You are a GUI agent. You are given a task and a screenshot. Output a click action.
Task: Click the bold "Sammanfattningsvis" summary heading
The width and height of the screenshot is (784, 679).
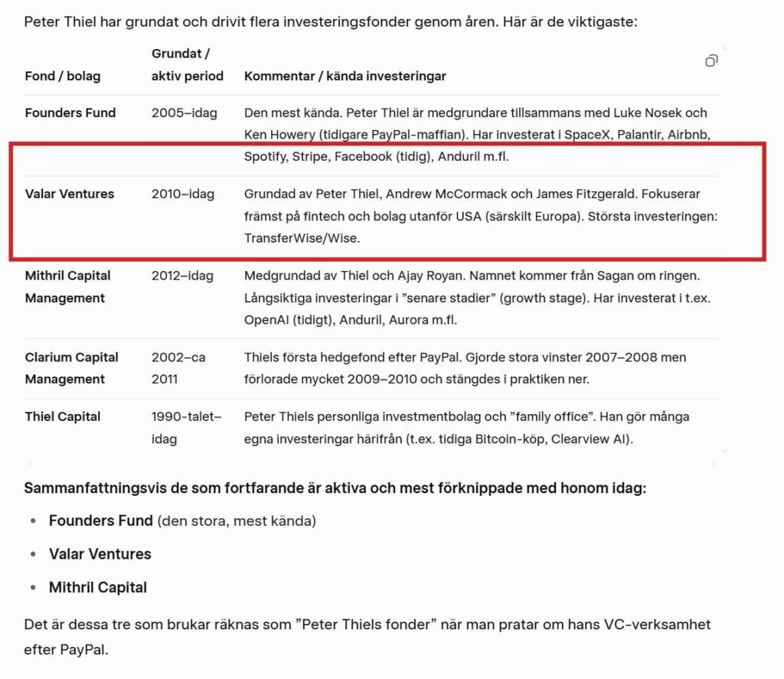point(335,488)
